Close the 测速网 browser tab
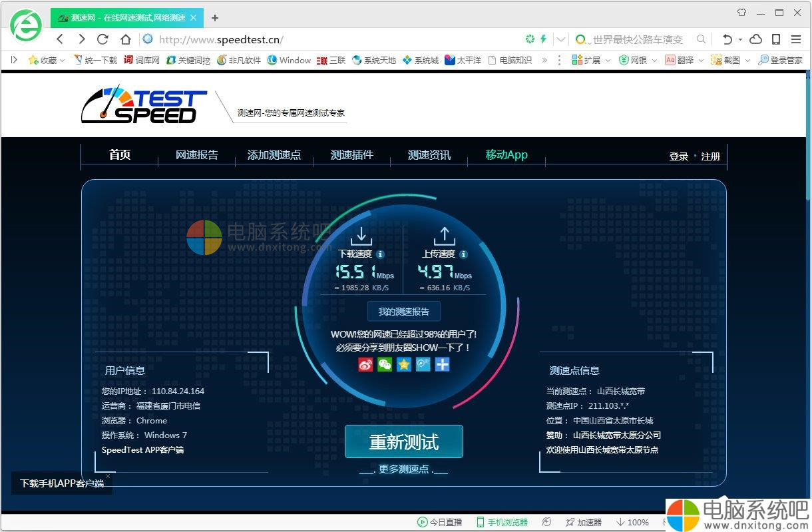This screenshot has height=532, width=812. point(193,18)
